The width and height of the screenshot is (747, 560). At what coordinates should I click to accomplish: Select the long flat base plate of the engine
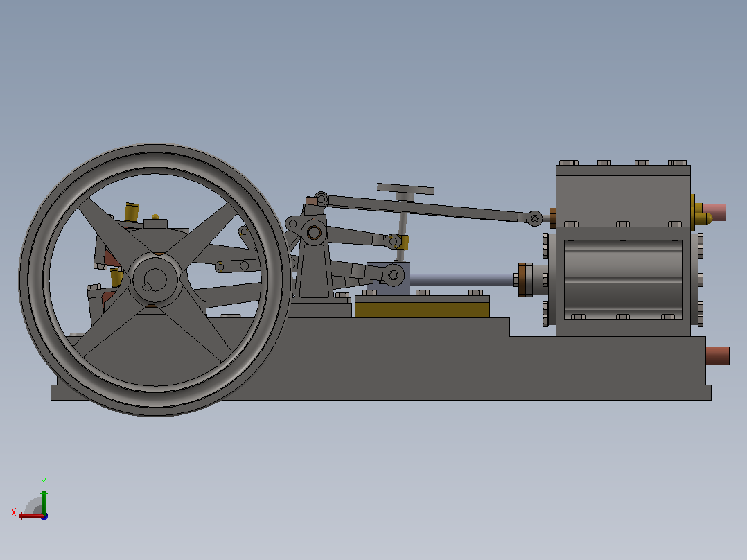(x=381, y=392)
